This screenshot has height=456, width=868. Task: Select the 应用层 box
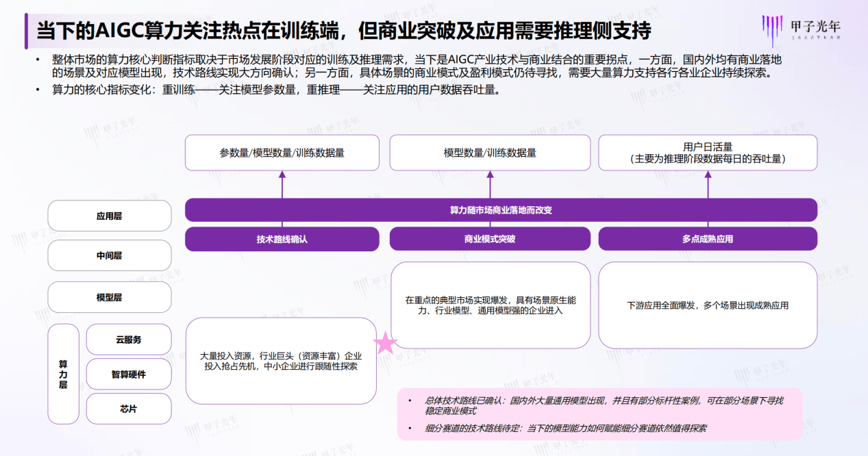click(x=110, y=216)
